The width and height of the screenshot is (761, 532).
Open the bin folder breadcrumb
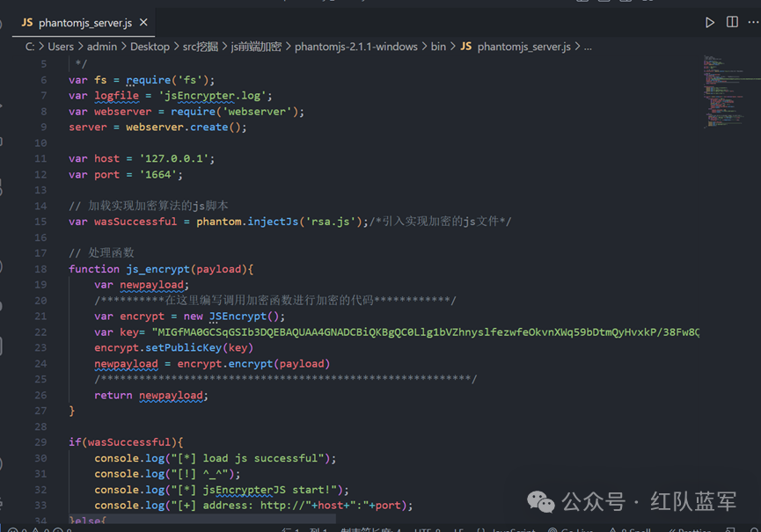(438, 47)
